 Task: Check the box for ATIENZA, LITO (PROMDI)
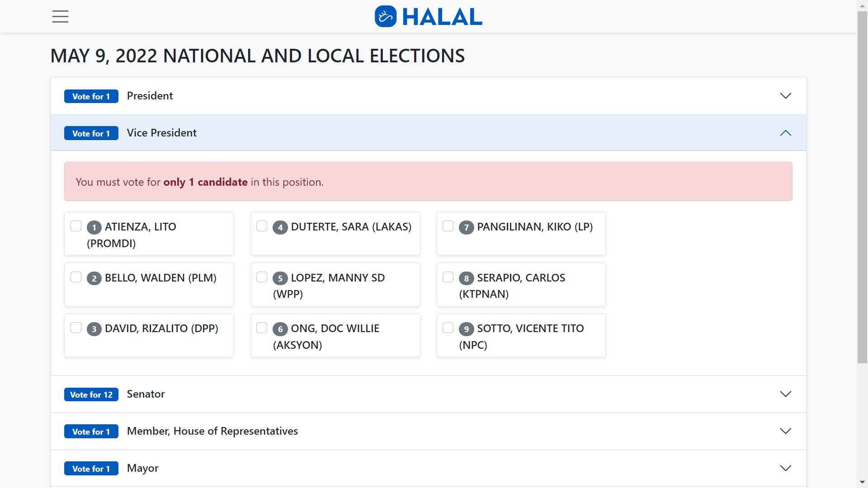[x=75, y=226]
